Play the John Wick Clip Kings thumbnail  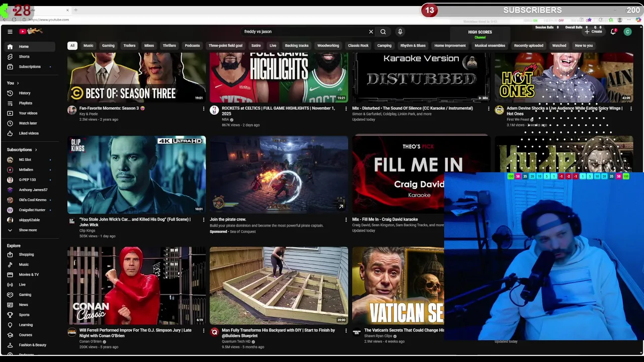coord(136,174)
